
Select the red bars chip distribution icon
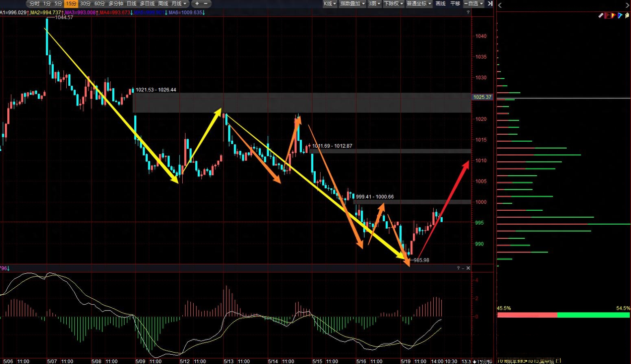pyautogui.click(x=607, y=15)
